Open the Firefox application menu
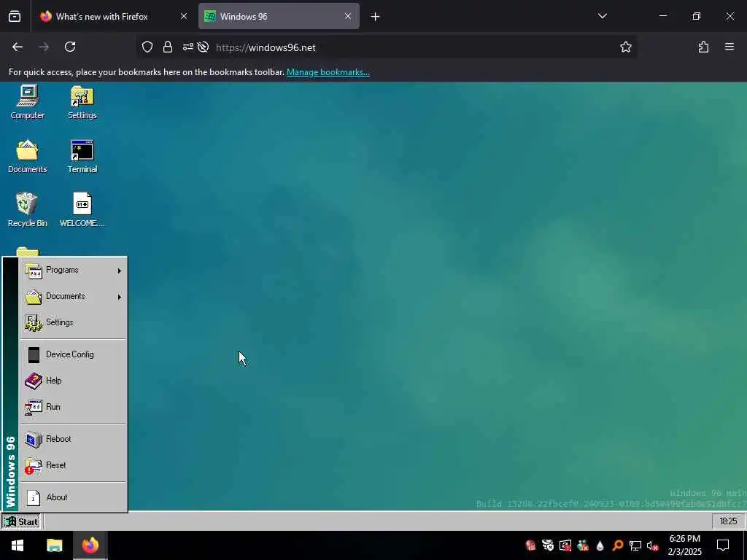The width and height of the screenshot is (747, 560). click(x=729, y=47)
